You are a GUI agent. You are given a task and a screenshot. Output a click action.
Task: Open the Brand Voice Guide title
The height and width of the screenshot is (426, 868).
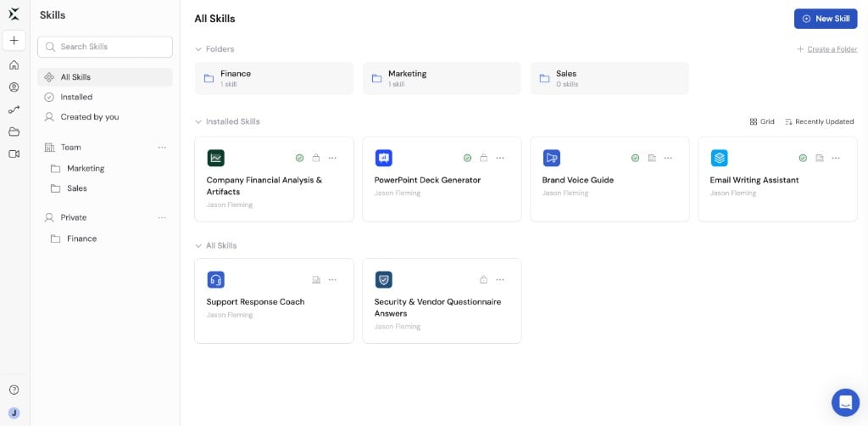pyautogui.click(x=577, y=180)
